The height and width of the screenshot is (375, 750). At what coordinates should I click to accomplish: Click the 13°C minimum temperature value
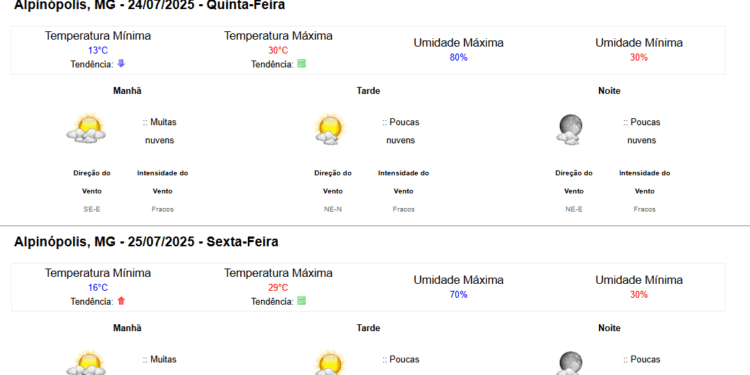pos(98,50)
